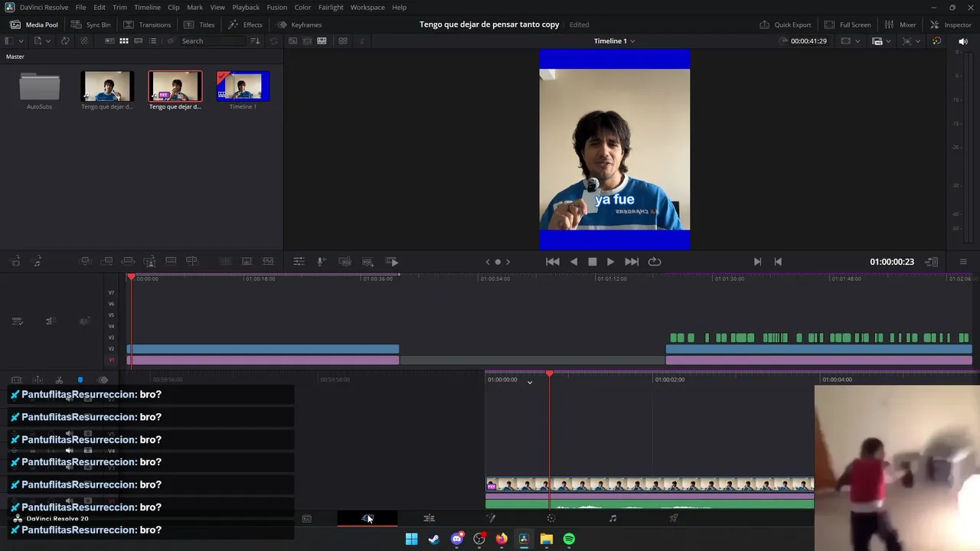Open timecode dropdown at 01:00:00:00
Viewport: 980px width, 551px height.
pos(529,381)
